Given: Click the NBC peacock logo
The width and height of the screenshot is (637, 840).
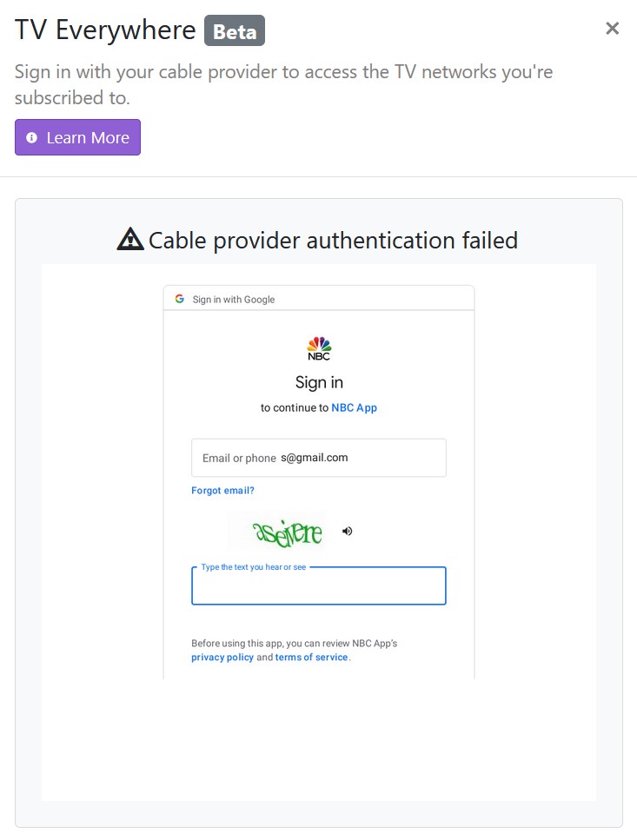Looking at the screenshot, I should 319,347.
